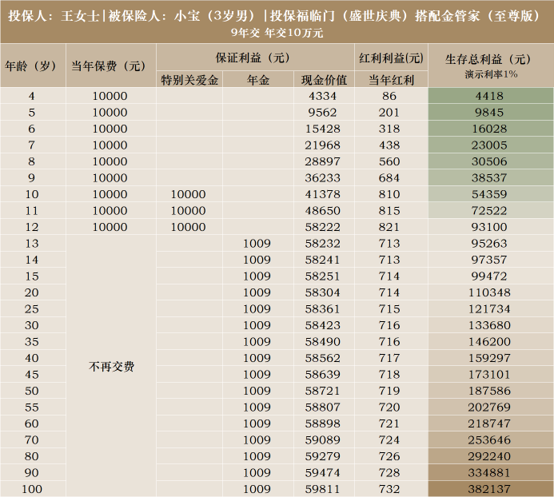Click the 年金 sub-header

pyautogui.click(x=258, y=80)
